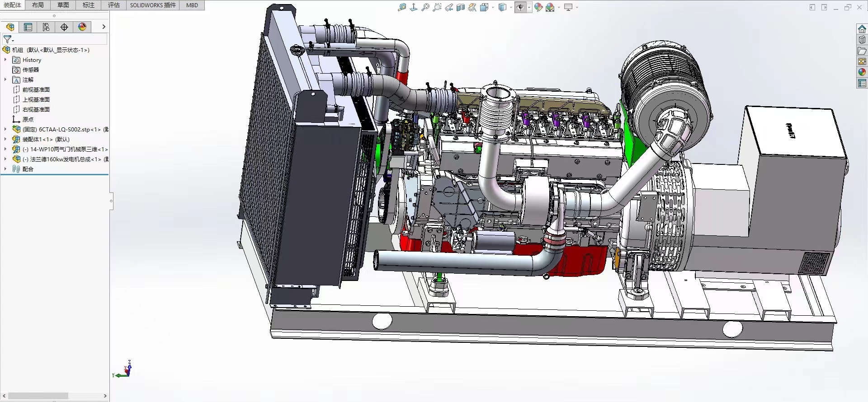868x402 pixels.
Task: Select the 机组 top-level assembly item
Action: (x=46, y=50)
